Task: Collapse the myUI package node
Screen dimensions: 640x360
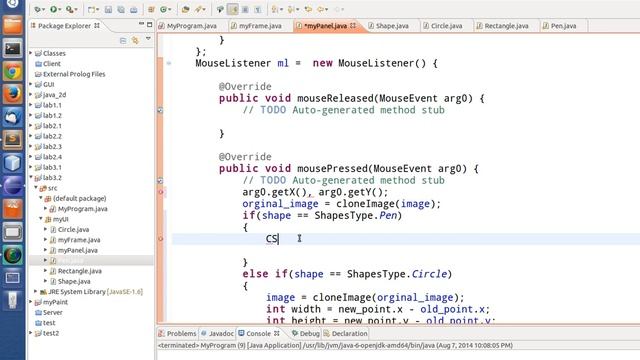Action: 41,218
